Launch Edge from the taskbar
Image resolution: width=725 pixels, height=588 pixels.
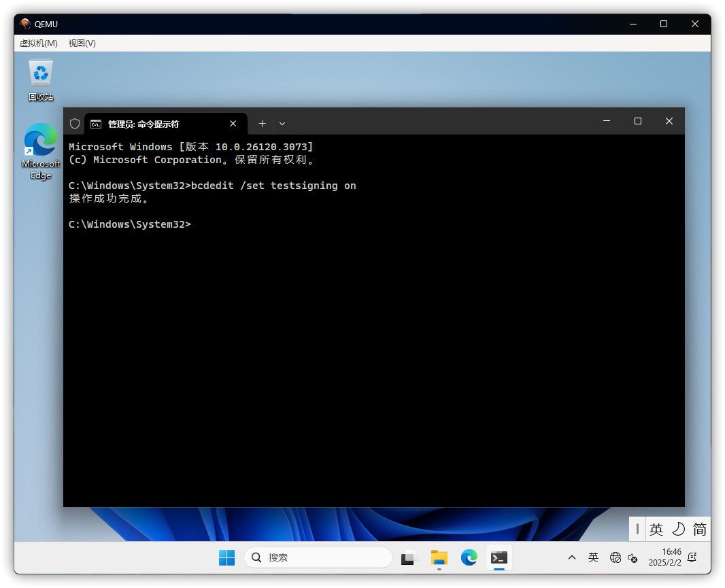tap(469, 557)
